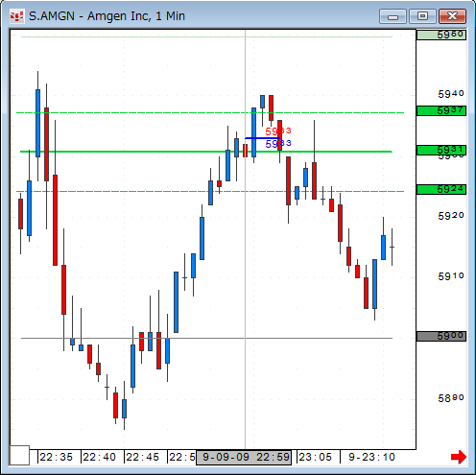This screenshot has height=475, width=476.
Task: Select the 5950 price label at top
Action: point(441,35)
